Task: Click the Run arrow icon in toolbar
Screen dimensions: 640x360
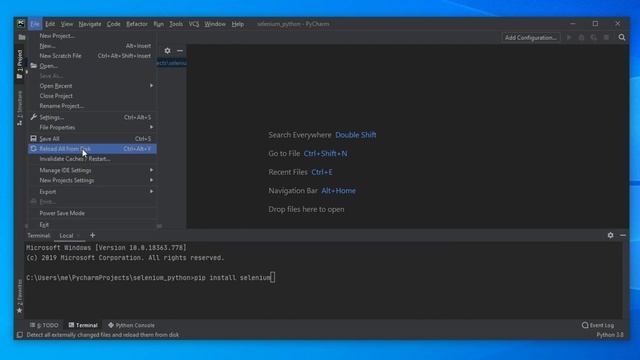Action: [569, 37]
